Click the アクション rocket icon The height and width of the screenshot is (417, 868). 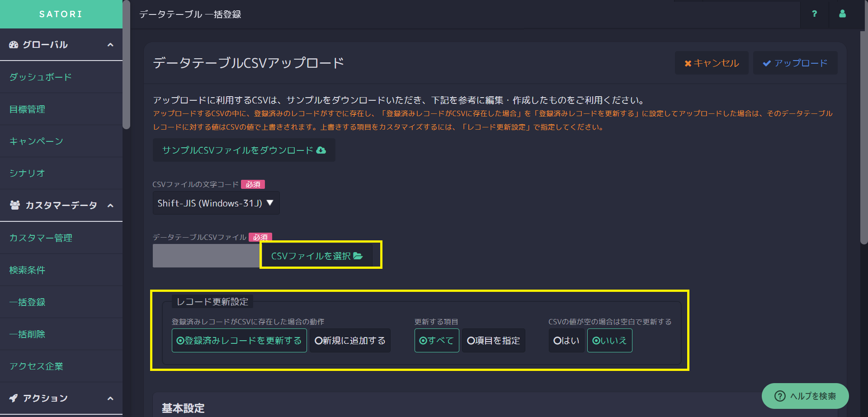pos(14,398)
